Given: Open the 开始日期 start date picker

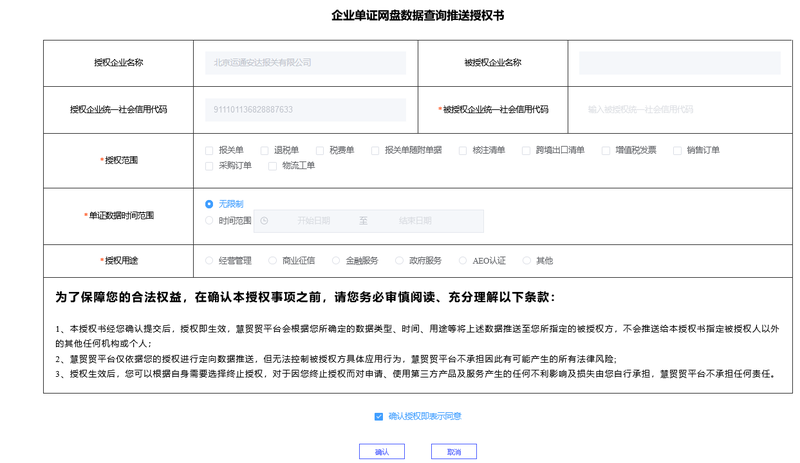Looking at the screenshot, I should (x=313, y=221).
